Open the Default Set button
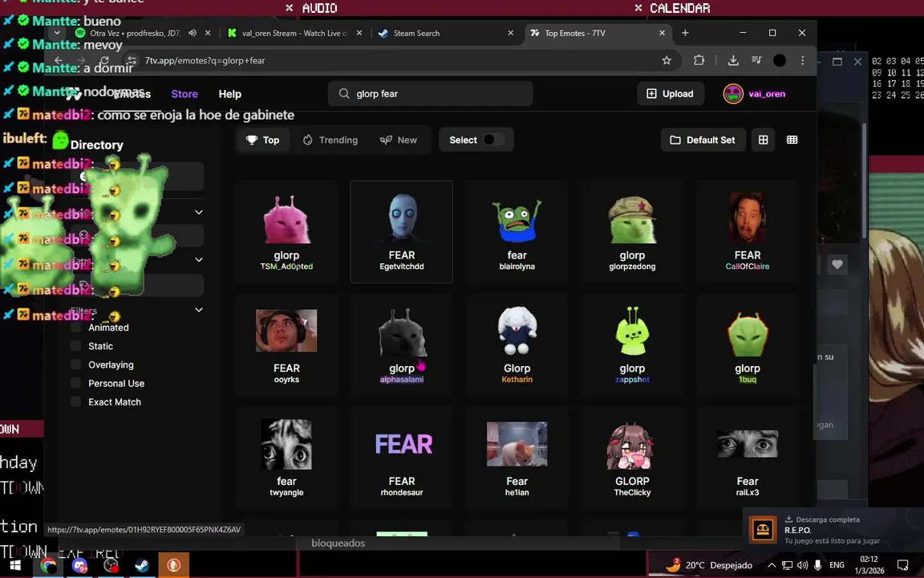Image resolution: width=924 pixels, height=578 pixels. tap(703, 140)
